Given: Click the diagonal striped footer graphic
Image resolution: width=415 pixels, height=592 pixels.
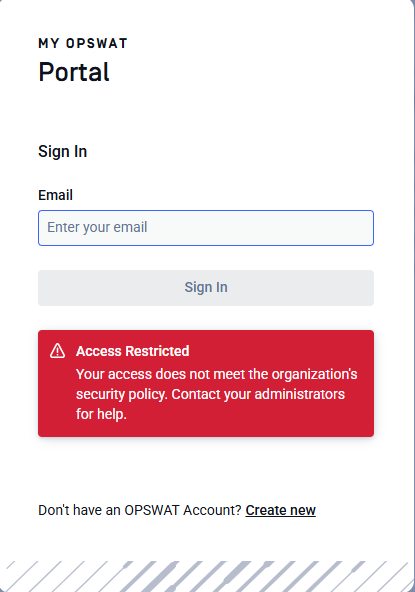Looking at the screenshot, I should (206, 576).
